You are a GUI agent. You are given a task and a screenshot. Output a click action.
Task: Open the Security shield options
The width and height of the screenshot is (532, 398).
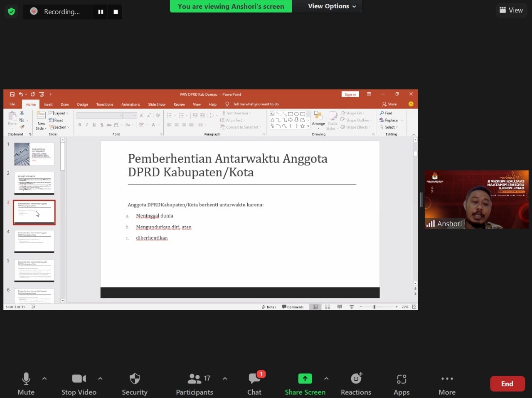134,384
